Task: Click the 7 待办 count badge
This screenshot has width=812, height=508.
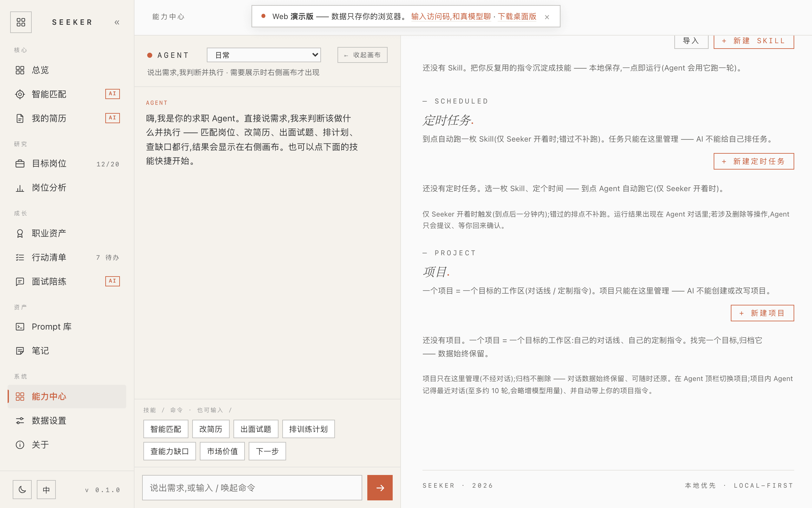Action: (x=108, y=257)
